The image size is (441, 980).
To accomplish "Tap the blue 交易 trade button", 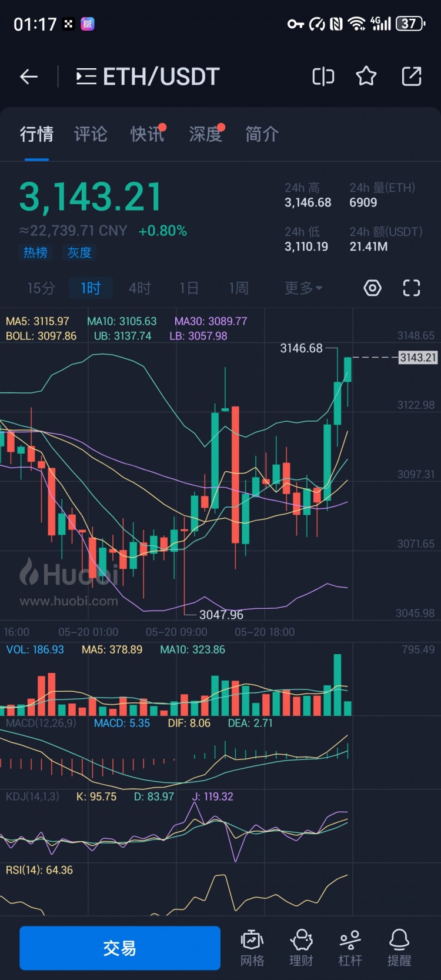I will coord(120,948).
